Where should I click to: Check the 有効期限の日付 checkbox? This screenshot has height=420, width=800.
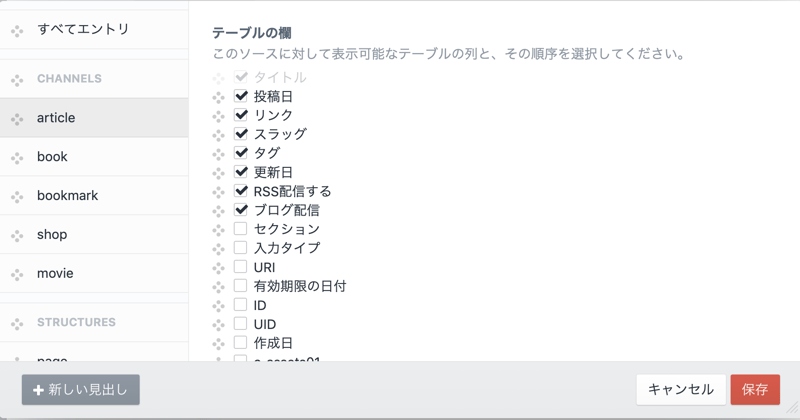[241, 286]
